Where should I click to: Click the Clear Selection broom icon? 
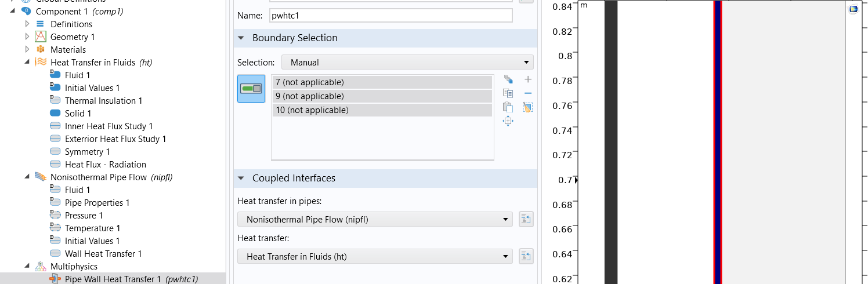[527, 107]
